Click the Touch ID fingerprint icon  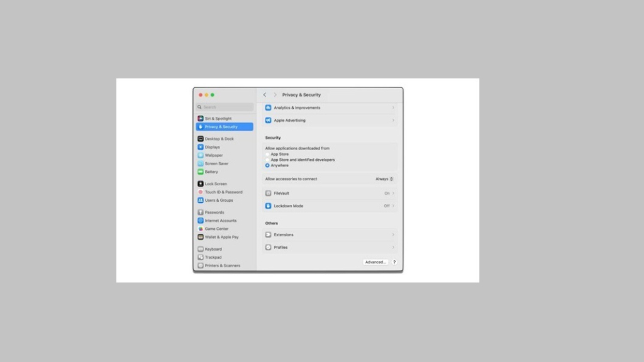(201, 192)
